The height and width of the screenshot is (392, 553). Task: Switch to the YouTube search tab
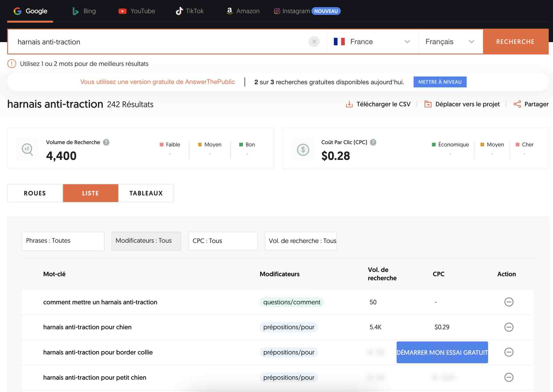pyautogui.click(x=137, y=11)
